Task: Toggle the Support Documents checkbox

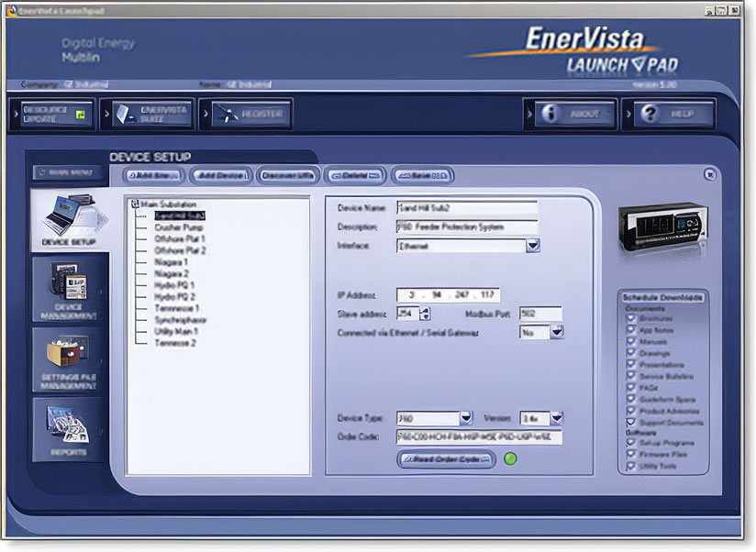Action: [630, 423]
